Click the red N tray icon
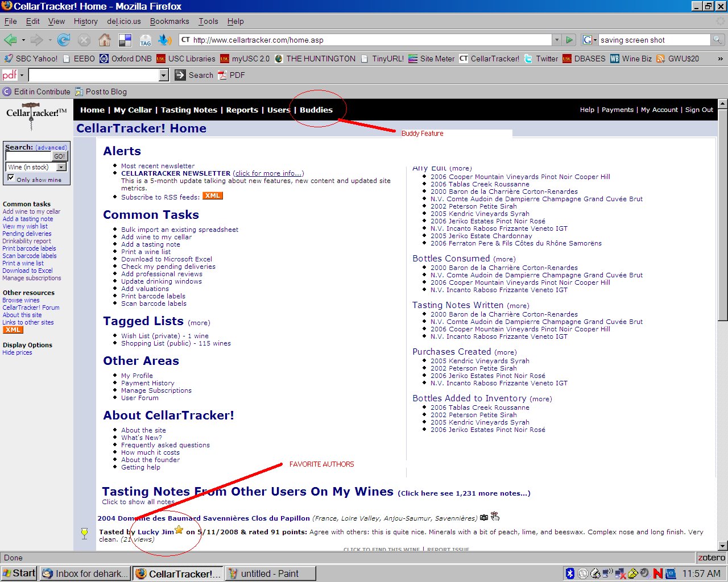The height and width of the screenshot is (582, 728). point(657,573)
